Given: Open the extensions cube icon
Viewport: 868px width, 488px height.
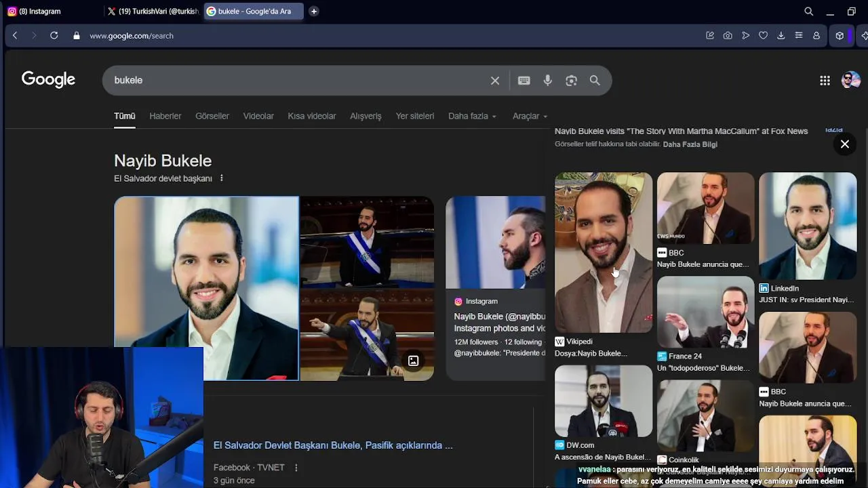Looking at the screenshot, I should point(840,35).
